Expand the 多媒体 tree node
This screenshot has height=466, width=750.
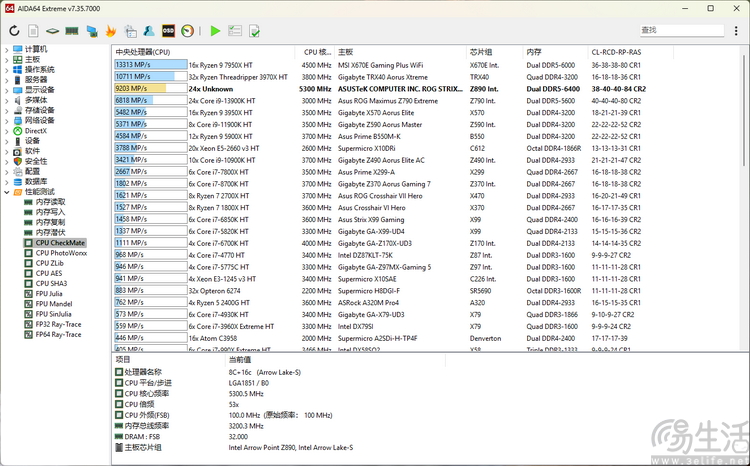click(7, 100)
